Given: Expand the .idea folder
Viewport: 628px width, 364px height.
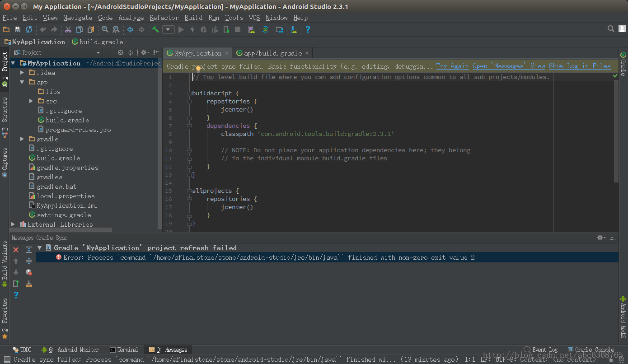Looking at the screenshot, I should 22,73.
